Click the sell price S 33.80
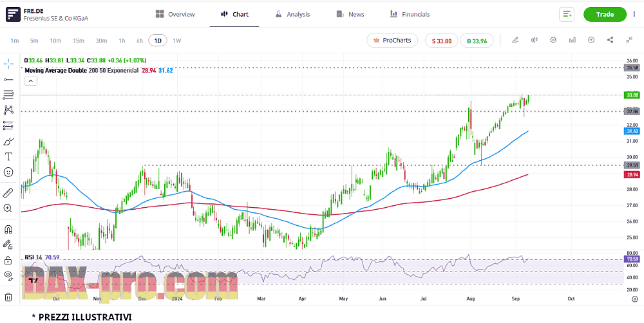644x323 pixels. pyautogui.click(x=442, y=41)
